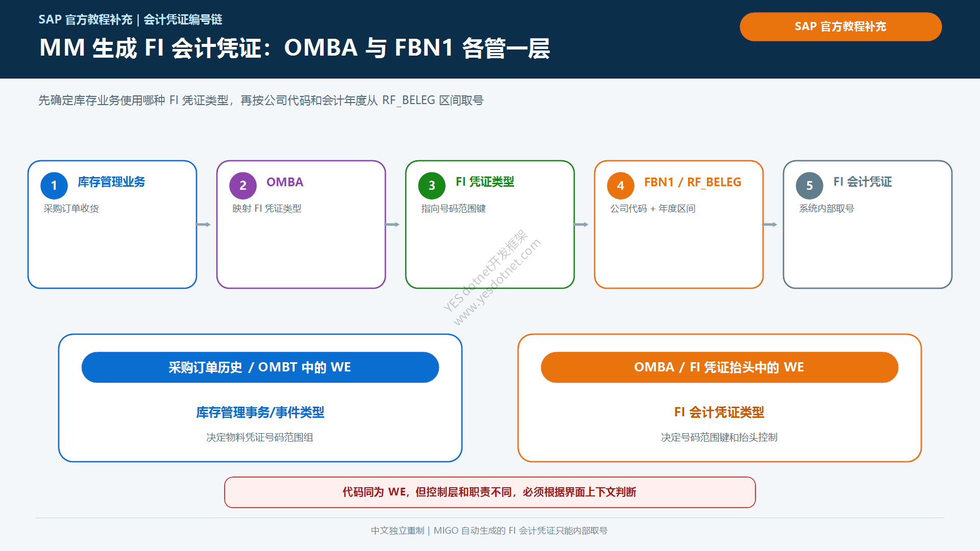Click the intro sentence starting '先确定库存业务'
The height and width of the screenshot is (551, 980).
[x=261, y=101]
